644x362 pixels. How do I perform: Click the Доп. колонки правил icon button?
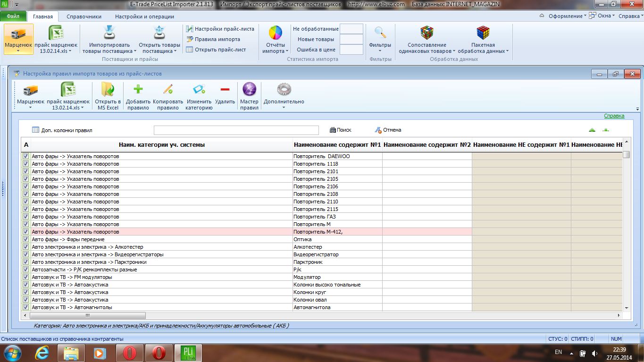[35, 130]
